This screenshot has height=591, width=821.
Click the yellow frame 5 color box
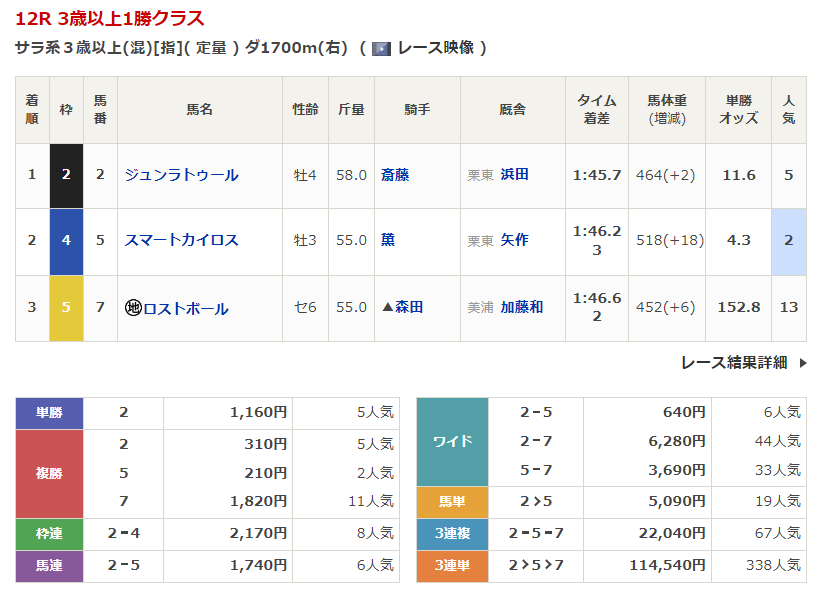(x=66, y=307)
